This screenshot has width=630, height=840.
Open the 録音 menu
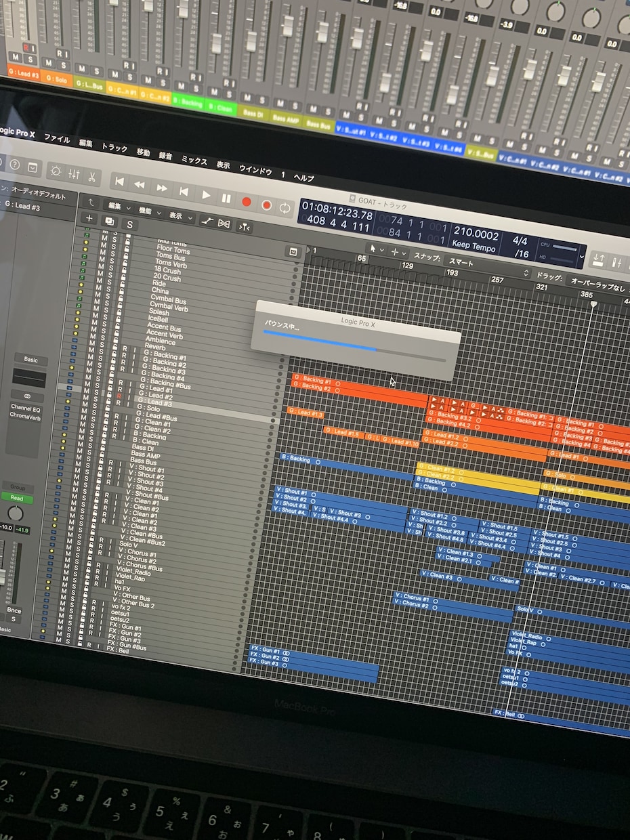click(x=165, y=155)
